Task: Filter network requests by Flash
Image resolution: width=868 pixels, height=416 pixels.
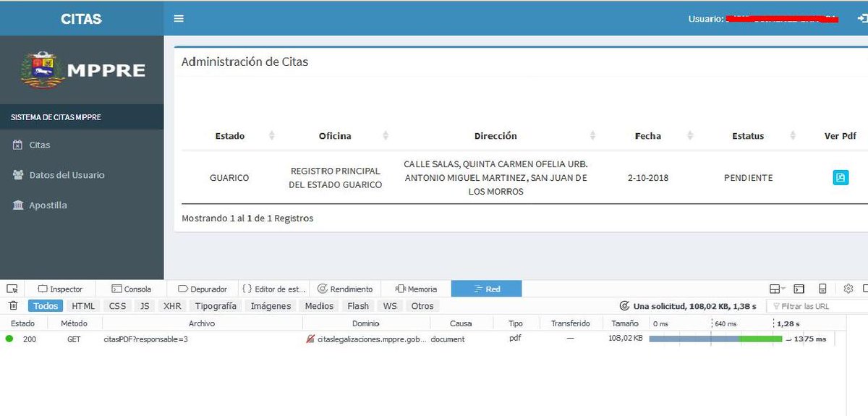Action: coord(358,306)
